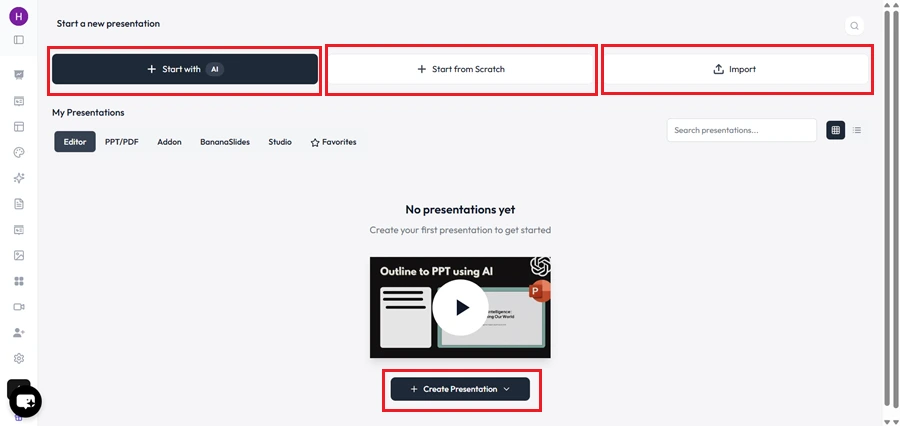This screenshot has width=900, height=426.
Task: Click the Start a new presentation heading
Action: pyautogui.click(x=108, y=24)
